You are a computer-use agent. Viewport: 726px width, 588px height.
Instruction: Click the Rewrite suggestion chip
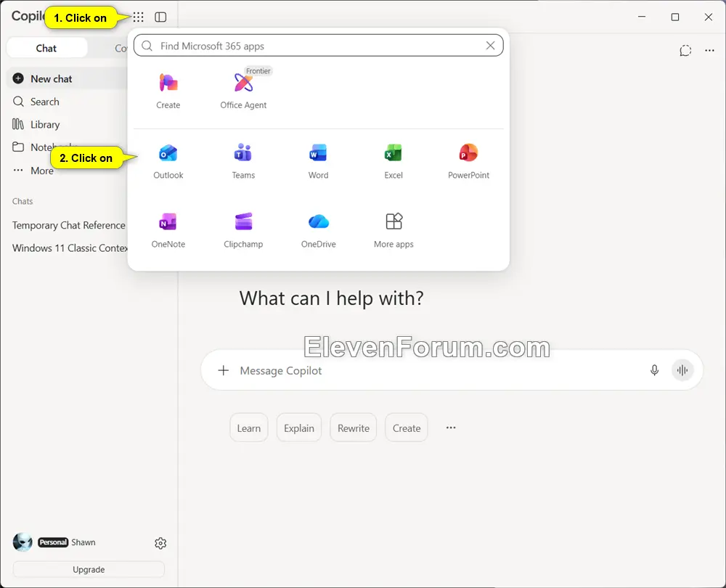(x=354, y=428)
